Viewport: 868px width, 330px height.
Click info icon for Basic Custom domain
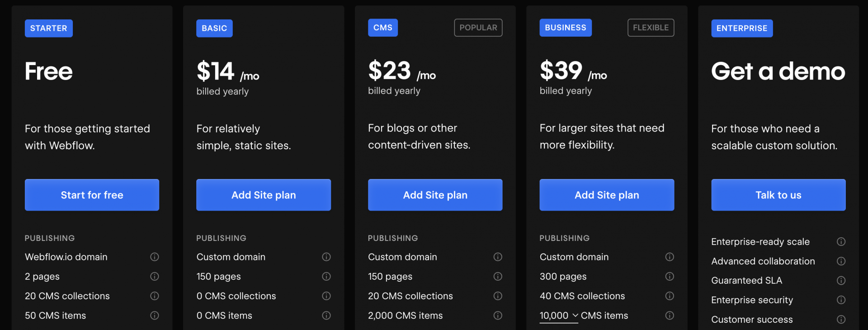[326, 257]
